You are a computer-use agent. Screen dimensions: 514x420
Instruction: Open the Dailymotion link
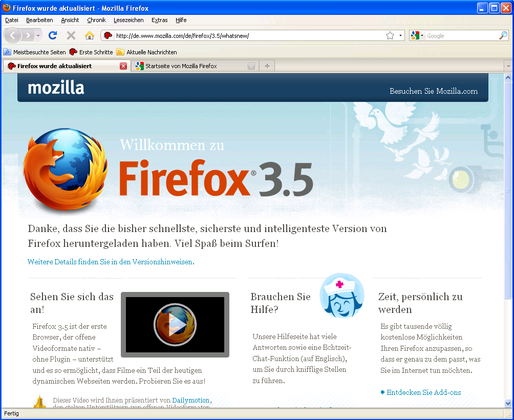point(191,400)
